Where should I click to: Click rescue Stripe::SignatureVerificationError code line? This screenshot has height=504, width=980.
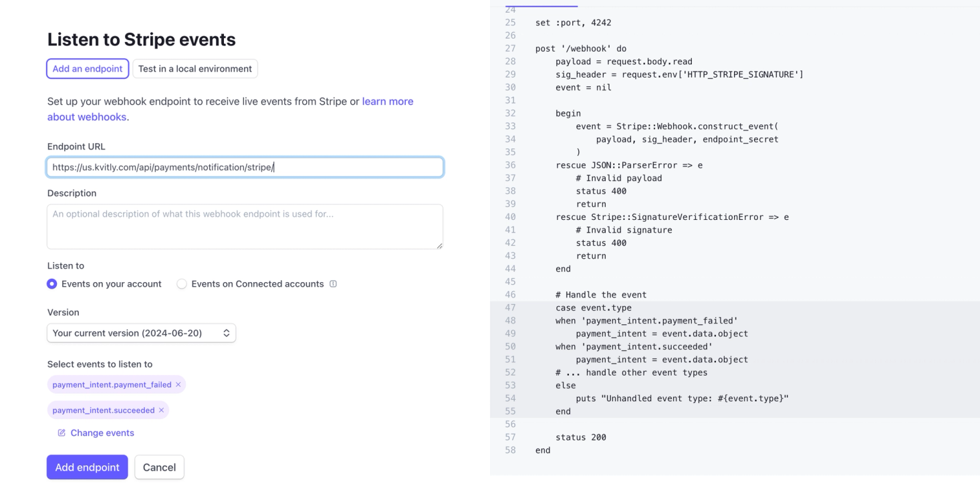coord(672,217)
